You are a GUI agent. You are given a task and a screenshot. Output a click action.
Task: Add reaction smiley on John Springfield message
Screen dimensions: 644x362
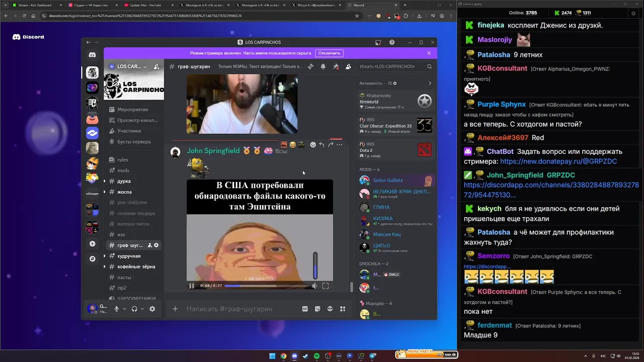pos(313,145)
